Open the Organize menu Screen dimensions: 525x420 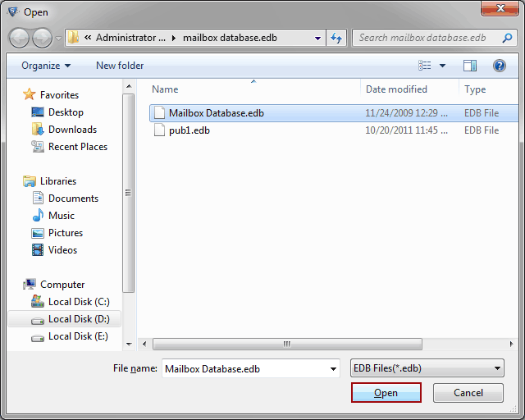pos(46,66)
